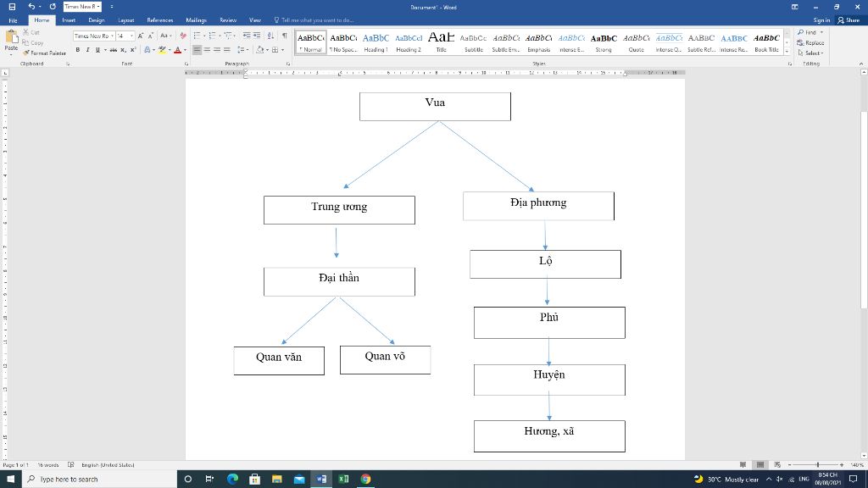Click the Cut command

[31, 32]
